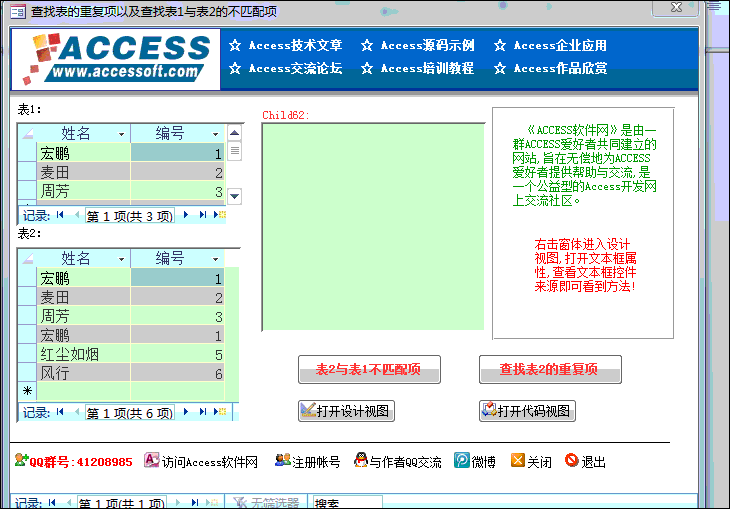Viewport: 730px width, 509px height.
Task: Click the ACCESS accessoft.com logo
Action: 116,59
